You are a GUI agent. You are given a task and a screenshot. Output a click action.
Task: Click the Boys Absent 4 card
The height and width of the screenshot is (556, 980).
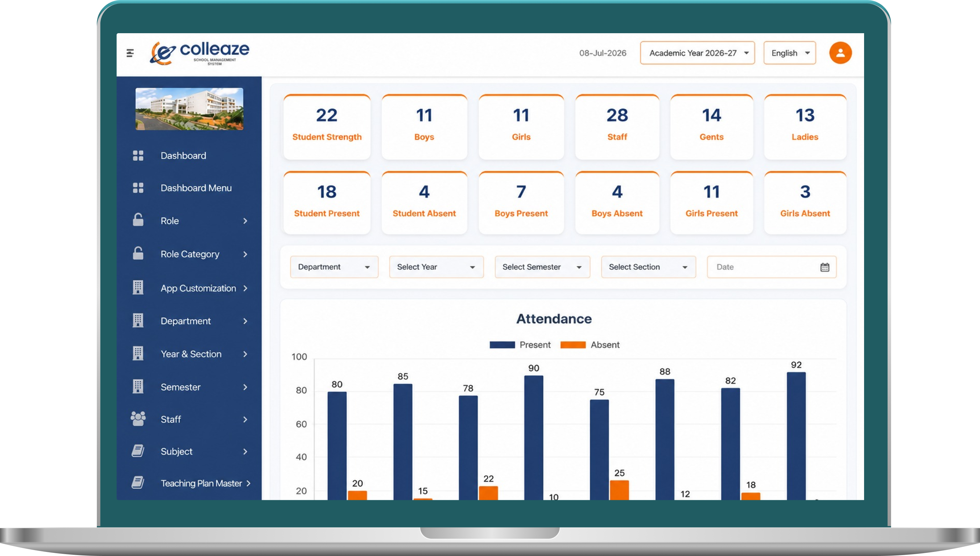click(617, 203)
